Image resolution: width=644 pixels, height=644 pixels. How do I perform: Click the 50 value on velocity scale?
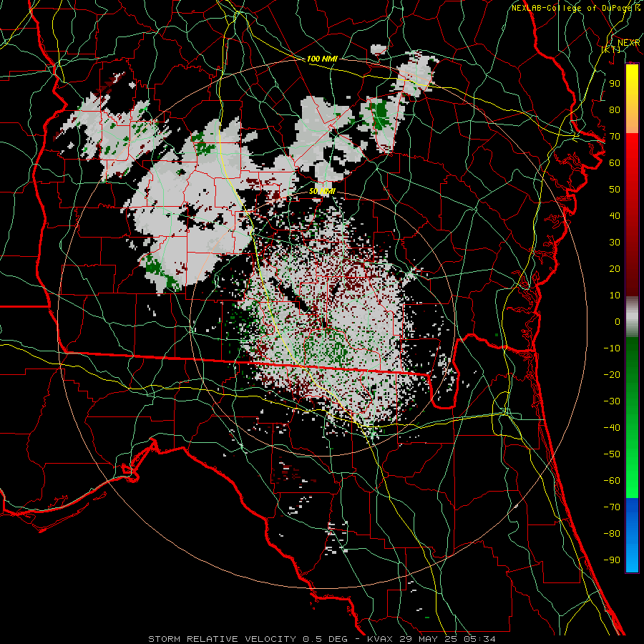click(x=615, y=190)
